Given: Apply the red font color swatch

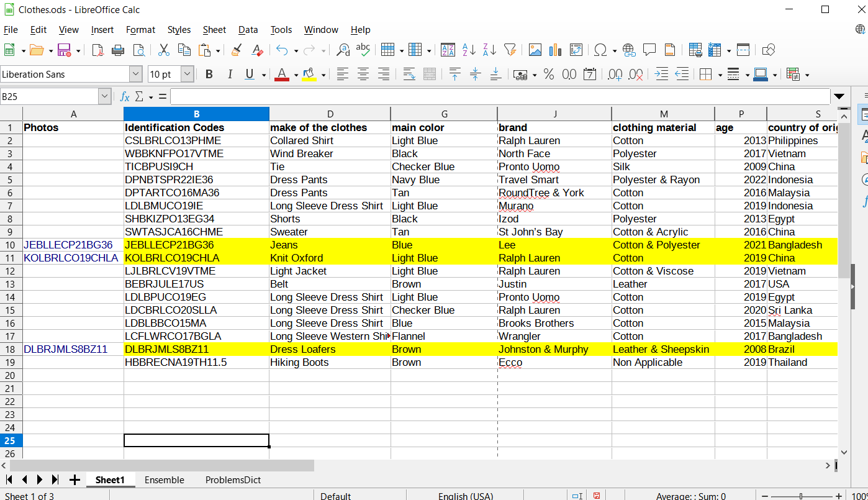Looking at the screenshot, I should [x=282, y=75].
